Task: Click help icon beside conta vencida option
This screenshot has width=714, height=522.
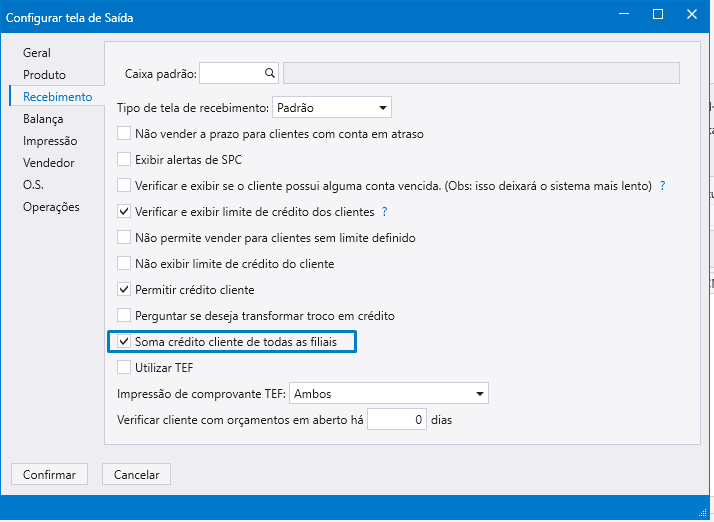Action: [x=661, y=186]
